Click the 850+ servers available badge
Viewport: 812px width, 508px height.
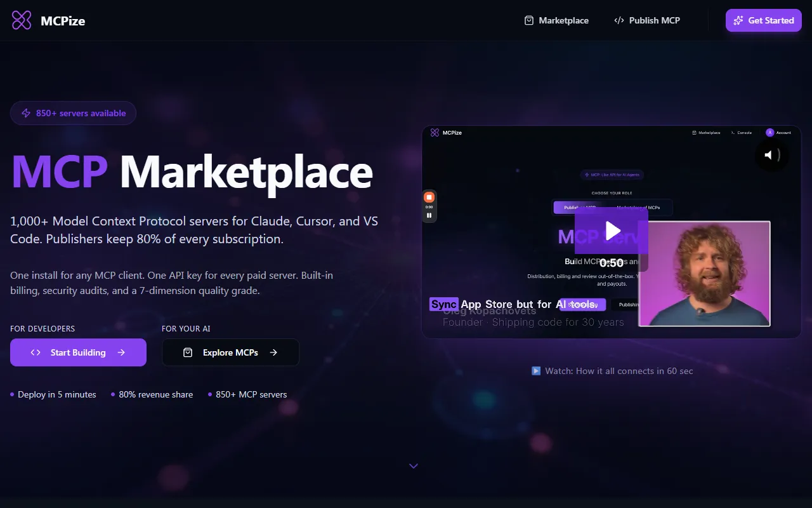tap(73, 113)
